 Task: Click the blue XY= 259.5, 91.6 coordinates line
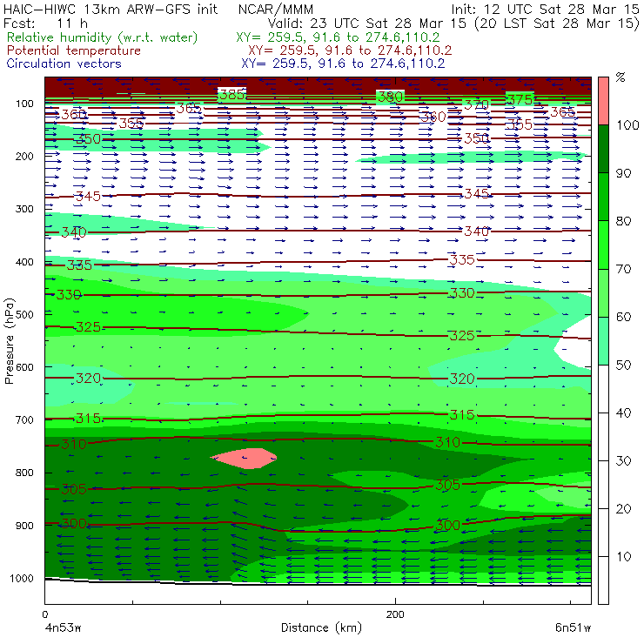pyautogui.click(x=343, y=64)
